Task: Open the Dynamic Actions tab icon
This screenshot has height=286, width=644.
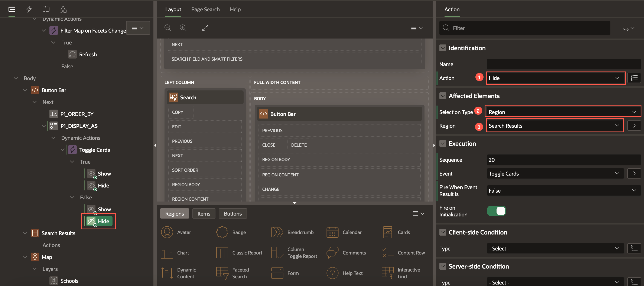Action: pyautogui.click(x=29, y=9)
